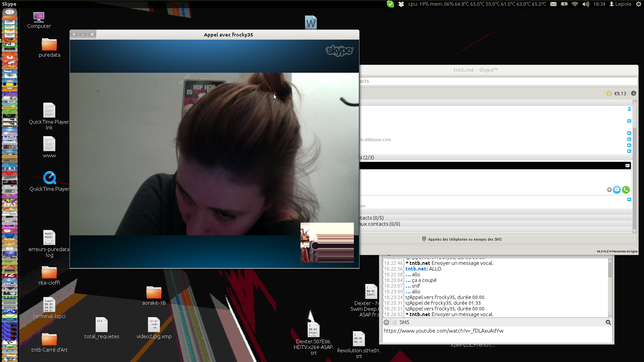Click the search magnifier icon in chat
Screen dimensions: 644x362
coord(608,322)
